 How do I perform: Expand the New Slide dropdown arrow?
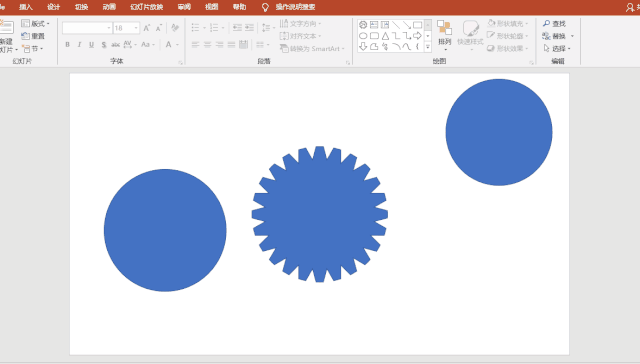[16, 50]
